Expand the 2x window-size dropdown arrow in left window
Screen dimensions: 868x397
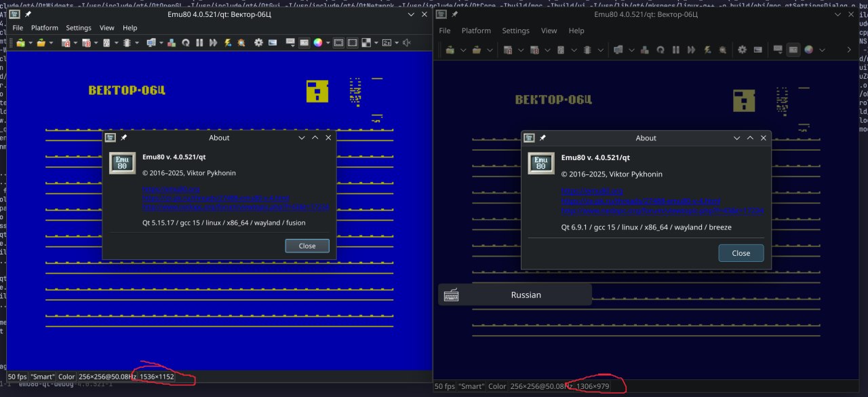[x=396, y=43]
